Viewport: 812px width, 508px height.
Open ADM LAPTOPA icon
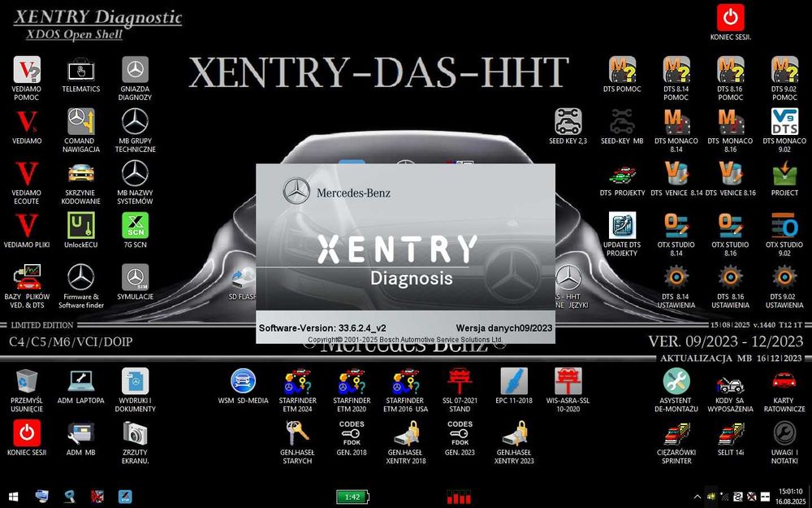click(x=80, y=381)
